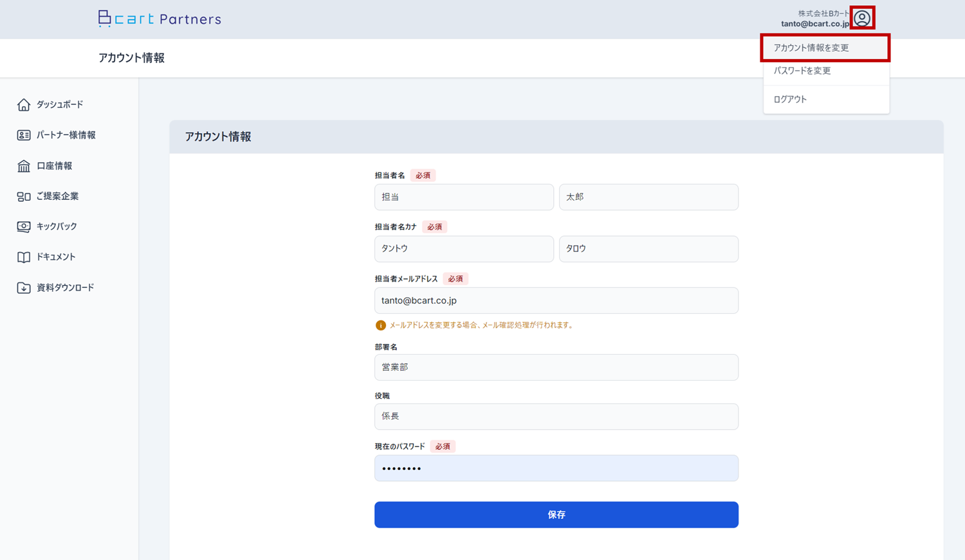This screenshot has height=560, width=965.
Task: Select アカウント情報を変更 from the user menu
Action: [826, 48]
